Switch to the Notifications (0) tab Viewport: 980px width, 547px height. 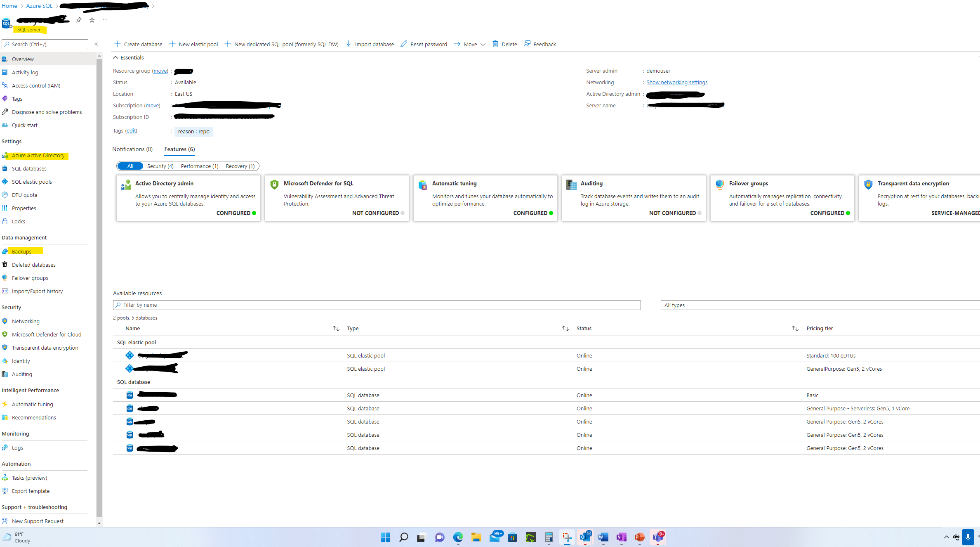click(x=132, y=149)
